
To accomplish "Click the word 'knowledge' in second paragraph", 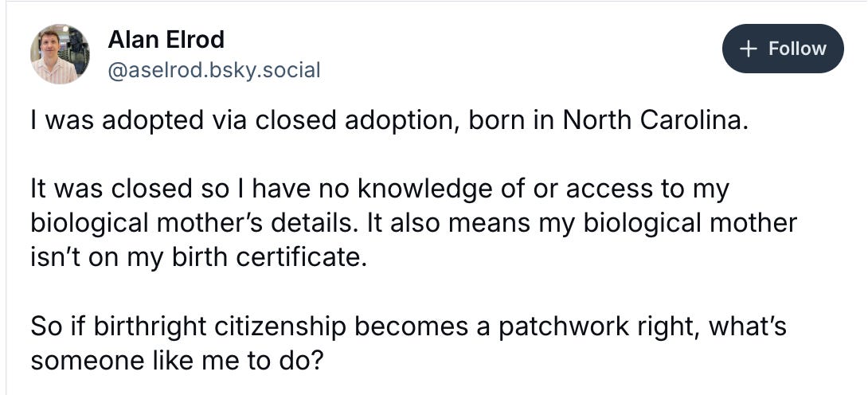I will click(422, 190).
